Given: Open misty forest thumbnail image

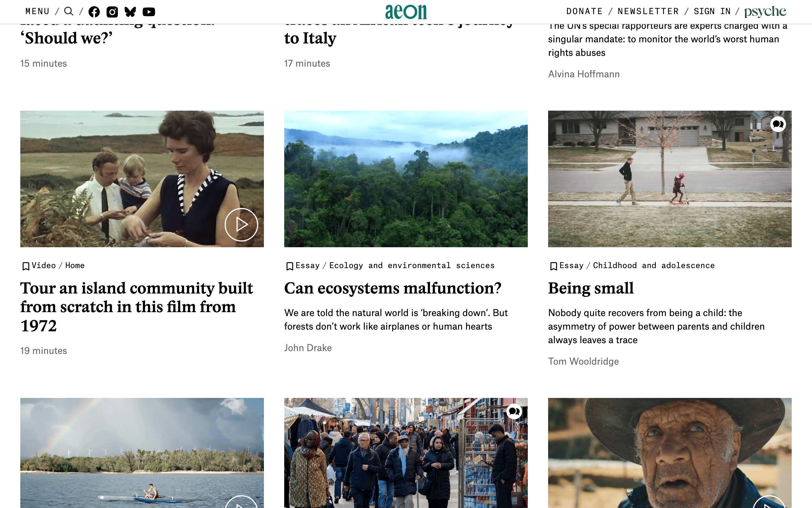Looking at the screenshot, I should click(406, 179).
